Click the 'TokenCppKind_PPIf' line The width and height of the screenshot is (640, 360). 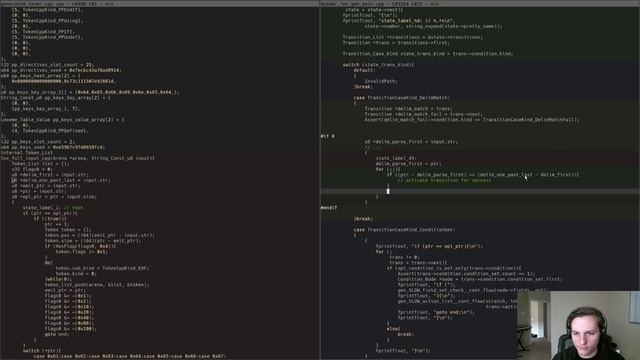tap(43, 31)
